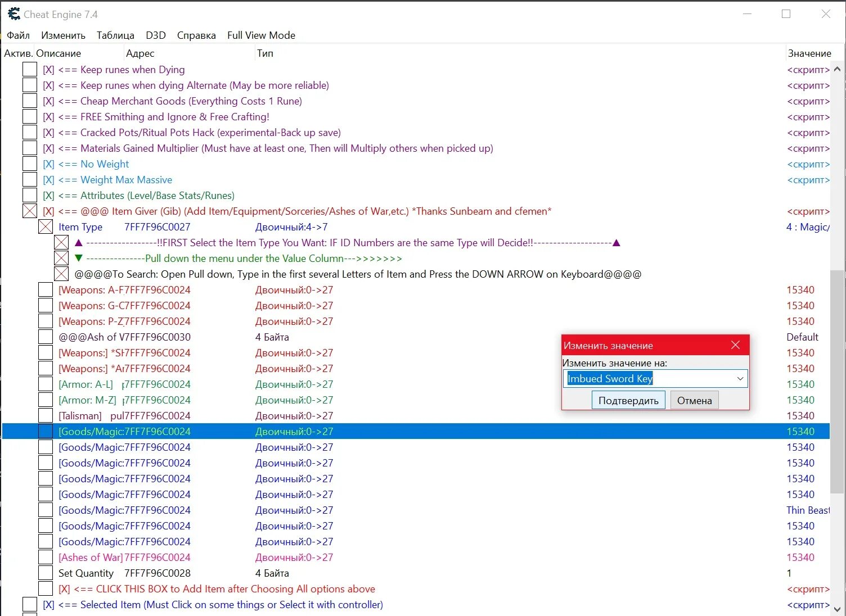The image size is (846, 616).
Task: Open the Файл menu
Action: tap(18, 35)
